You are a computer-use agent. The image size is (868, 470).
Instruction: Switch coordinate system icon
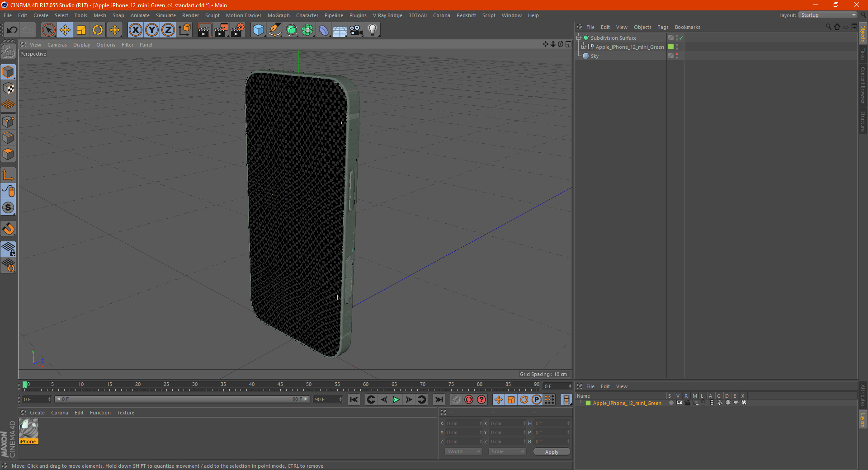tap(184, 30)
